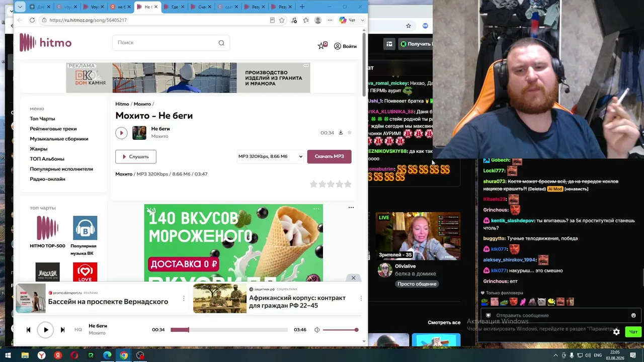Skip to the next track in the player

click(x=62, y=330)
